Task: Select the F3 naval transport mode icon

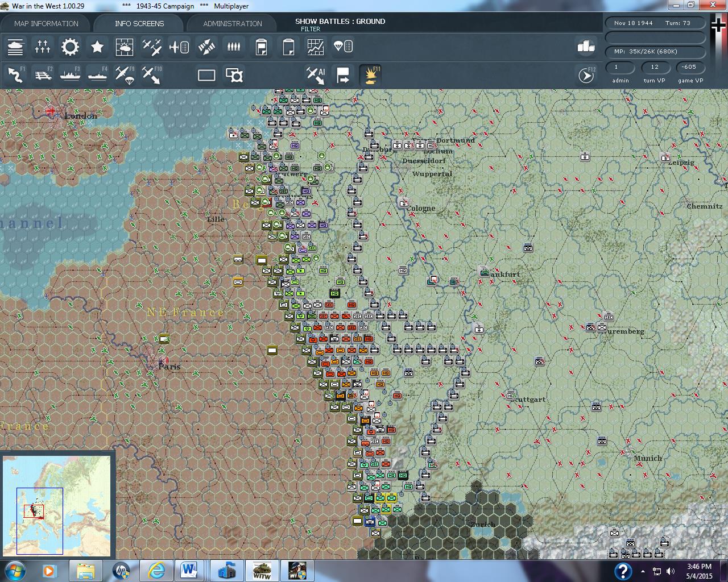Action: click(x=70, y=74)
